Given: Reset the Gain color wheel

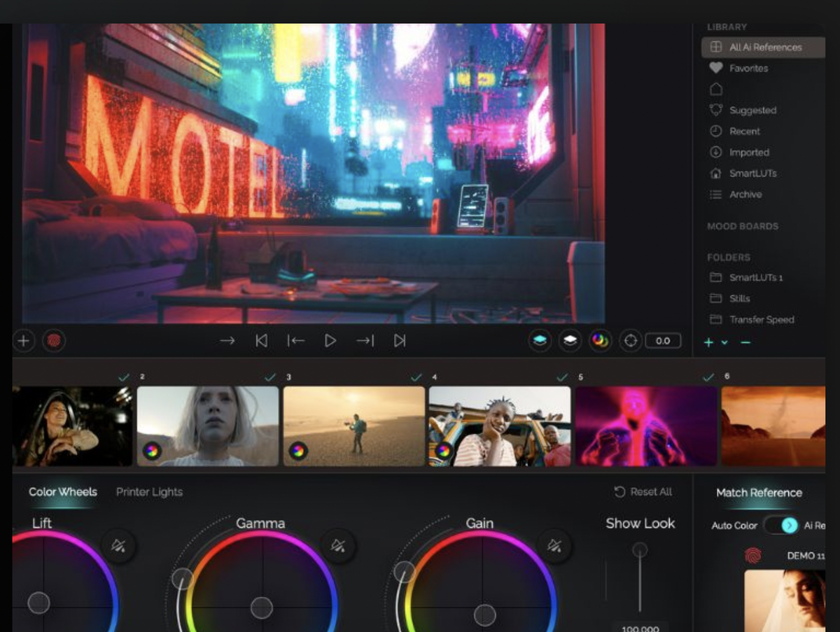Looking at the screenshot, I should (x=554, y=545).
